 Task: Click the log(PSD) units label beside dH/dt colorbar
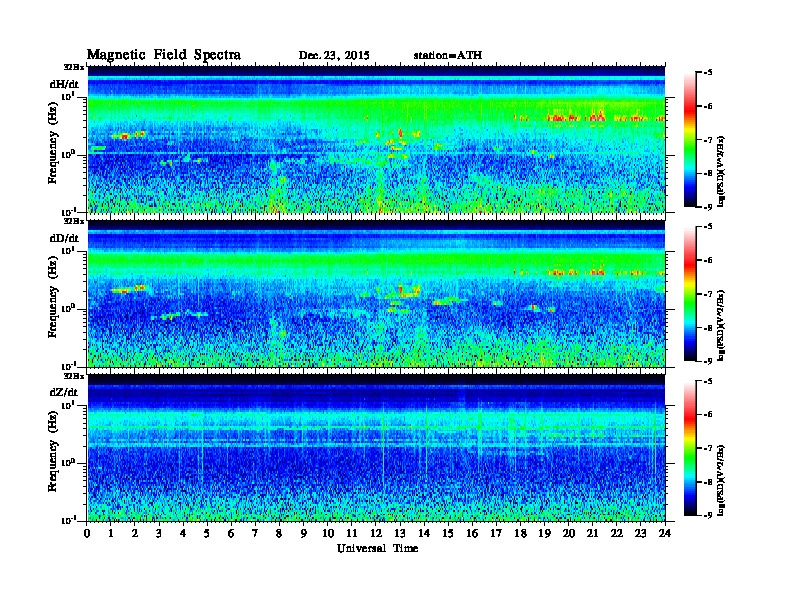pos(722,171)
